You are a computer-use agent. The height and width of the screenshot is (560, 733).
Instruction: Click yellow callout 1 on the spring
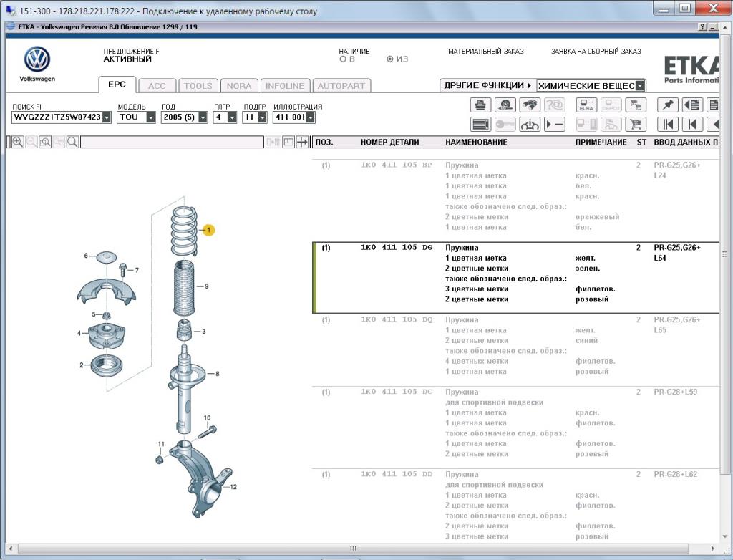[x=208, y=230]
